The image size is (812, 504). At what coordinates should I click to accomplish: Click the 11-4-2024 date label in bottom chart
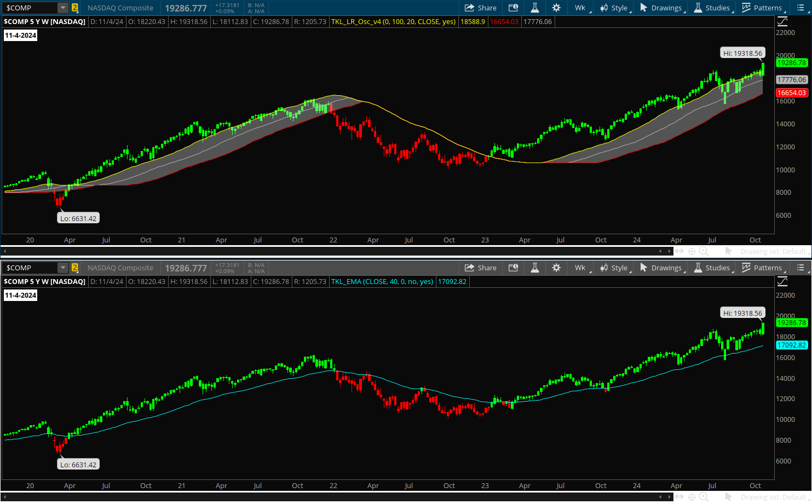pyautogui.click(x=21, y=295)
